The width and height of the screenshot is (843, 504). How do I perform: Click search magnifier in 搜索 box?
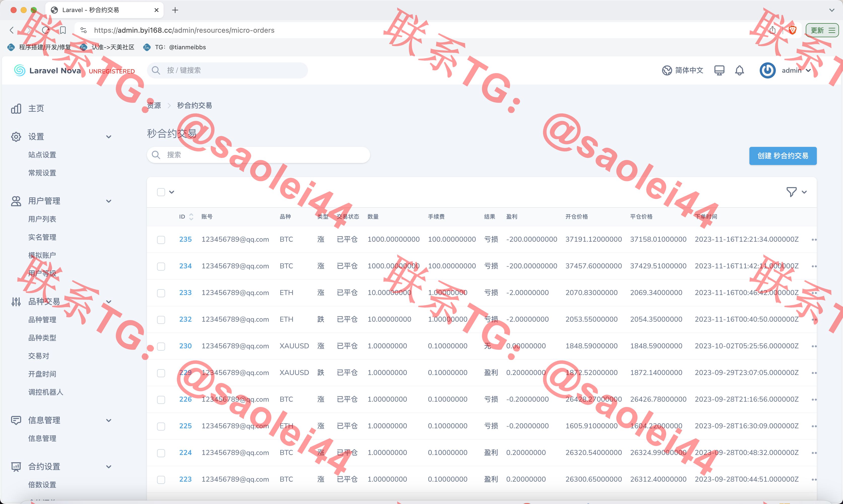pyautogui.click(x=156, y=155)
